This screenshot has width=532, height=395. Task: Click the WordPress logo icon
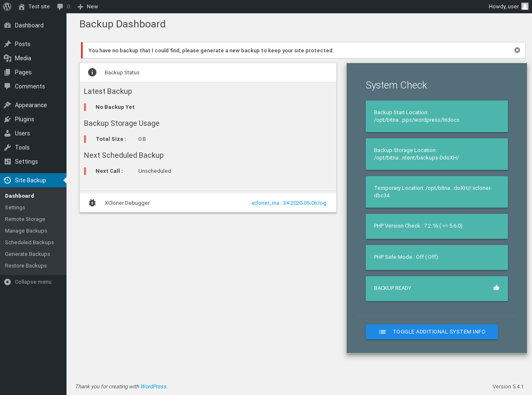(7, 7)
